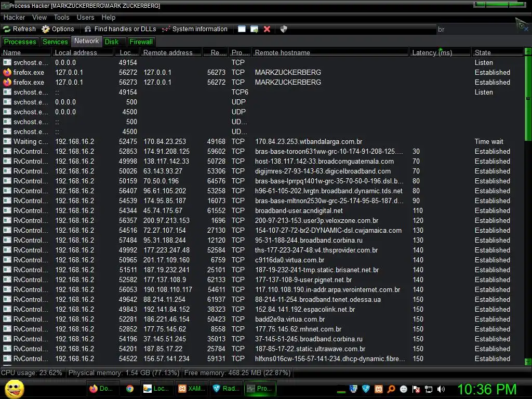Sort by the Pro... protocol column header

point(240,52)
